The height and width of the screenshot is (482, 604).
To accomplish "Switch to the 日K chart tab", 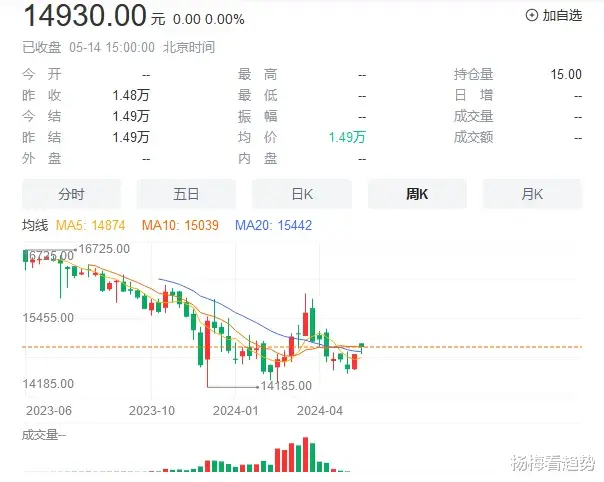I will [302, 194].
